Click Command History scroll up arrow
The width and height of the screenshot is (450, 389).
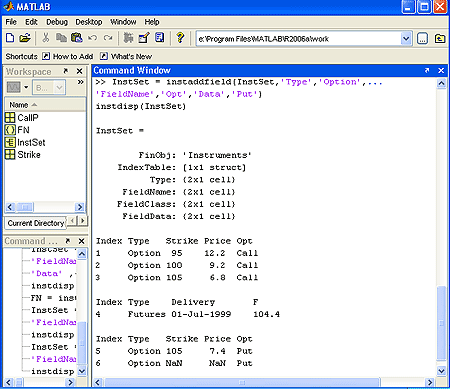click(x=82, y=254)
